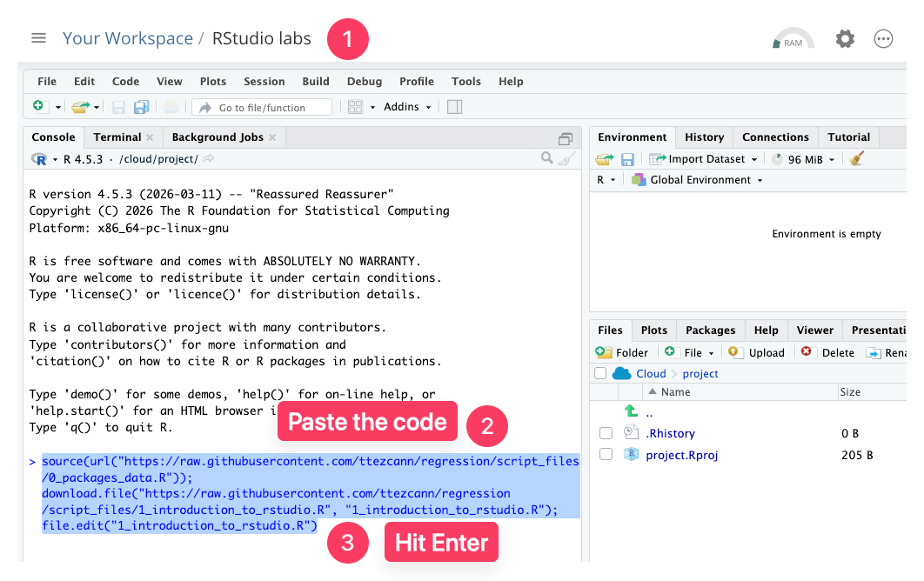Open the workspace panes dropdown arrow
Screen dimensions: 924x581
coord(372,107)
